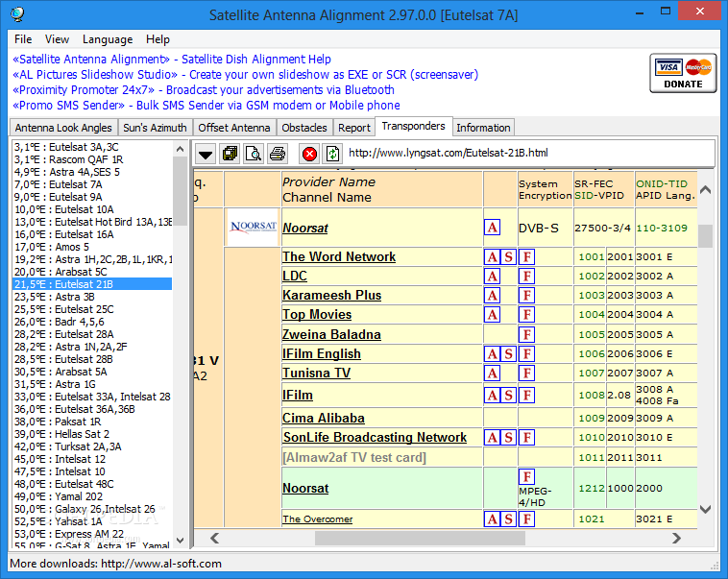This screenshot has width=728, height=579.
Task: Open Top Movies channel link
Action: tap(317, 315)
